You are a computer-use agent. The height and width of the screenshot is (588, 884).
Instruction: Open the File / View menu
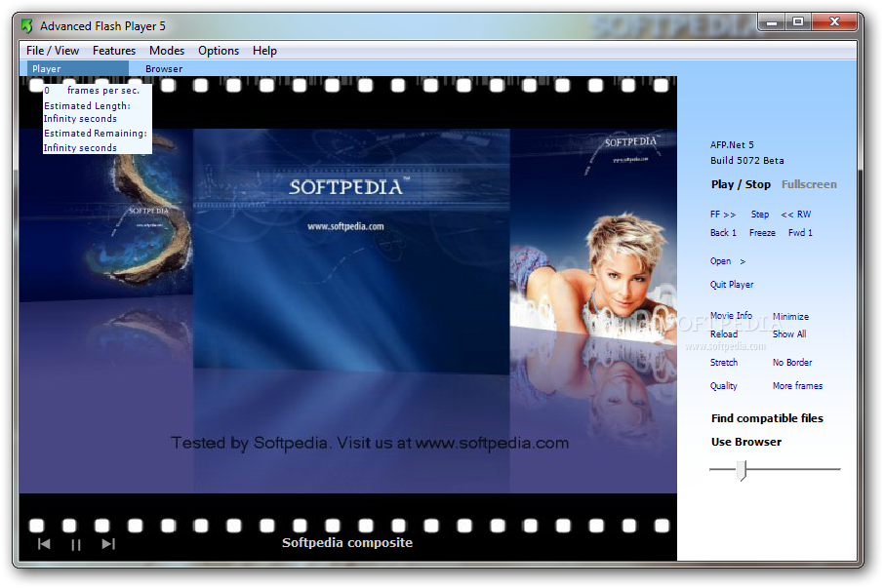pyautogui.click(x=53, y=51)
